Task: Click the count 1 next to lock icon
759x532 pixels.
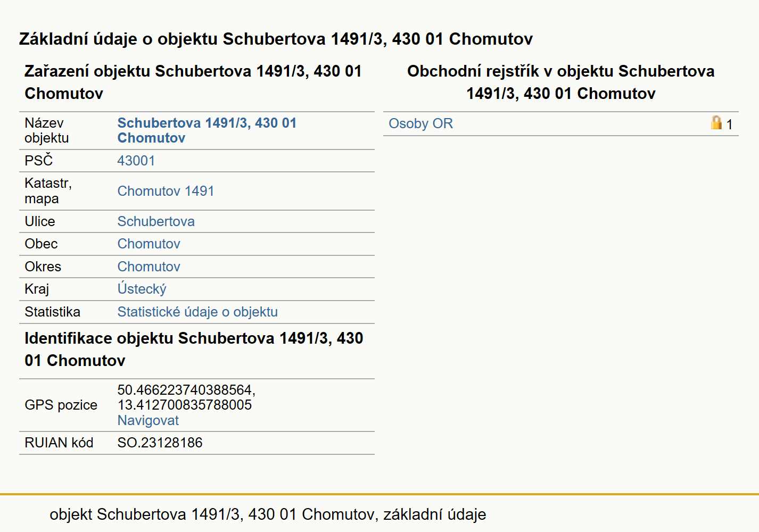Action: 729,124
